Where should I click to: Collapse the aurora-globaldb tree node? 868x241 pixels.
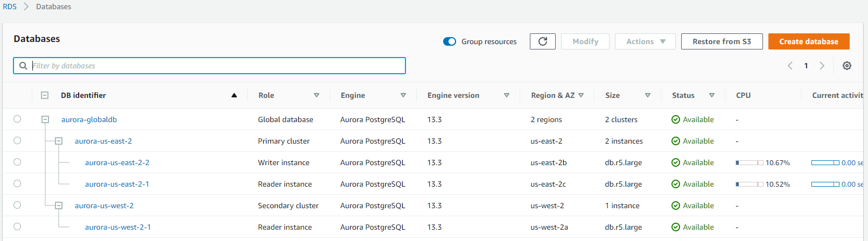coord(45,119)
